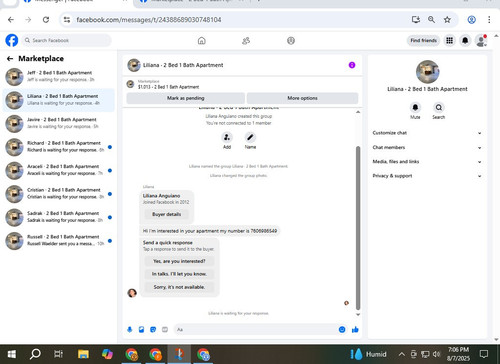Open the Groups icon in top navigation
The width and height of the screenshot is (500, 364).
291,41
